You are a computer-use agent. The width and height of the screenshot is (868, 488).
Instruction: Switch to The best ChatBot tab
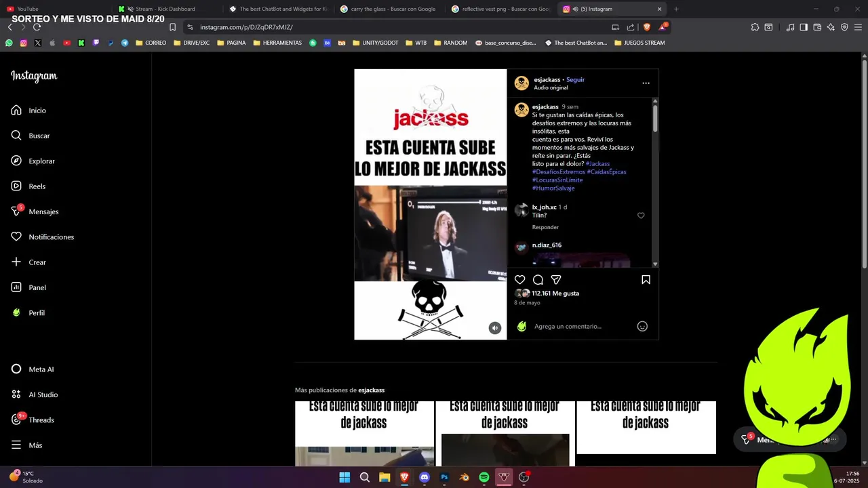pos(278,9)
